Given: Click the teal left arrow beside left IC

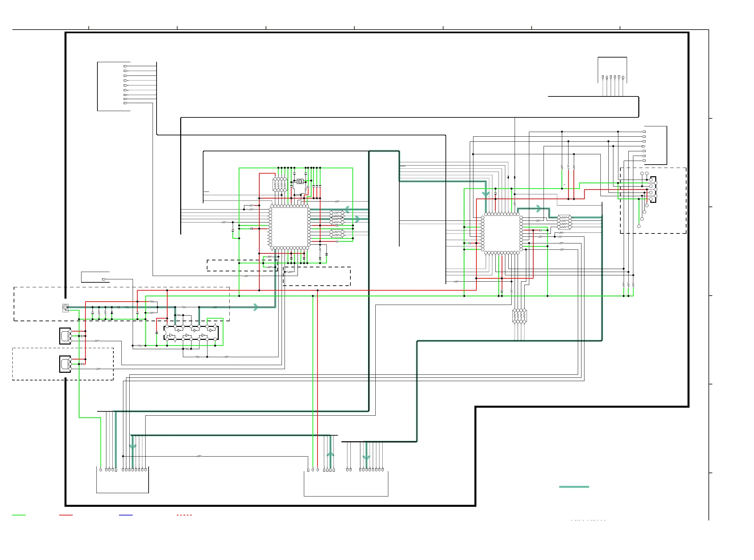Looking at the screenshot, I should [347, 209].
